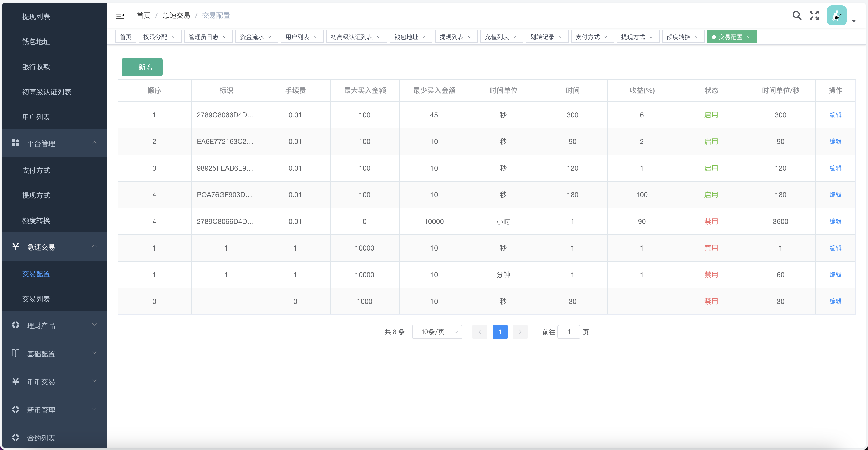This screenshot has width=868, height=450.
Task: Open the 10条/页 page size dropdown
Action: [x=437, y=332]
